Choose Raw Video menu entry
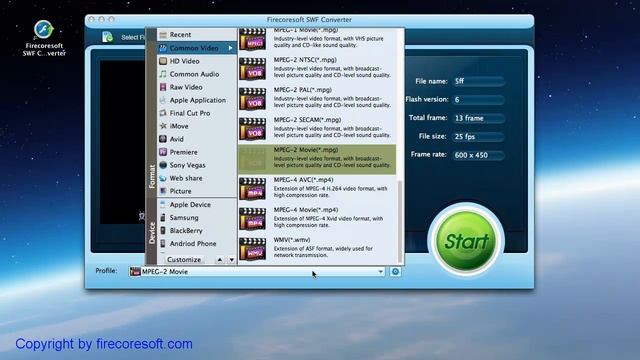Image resolution: width=640 pixels, height=360 pixels. (x=197, y=87)
